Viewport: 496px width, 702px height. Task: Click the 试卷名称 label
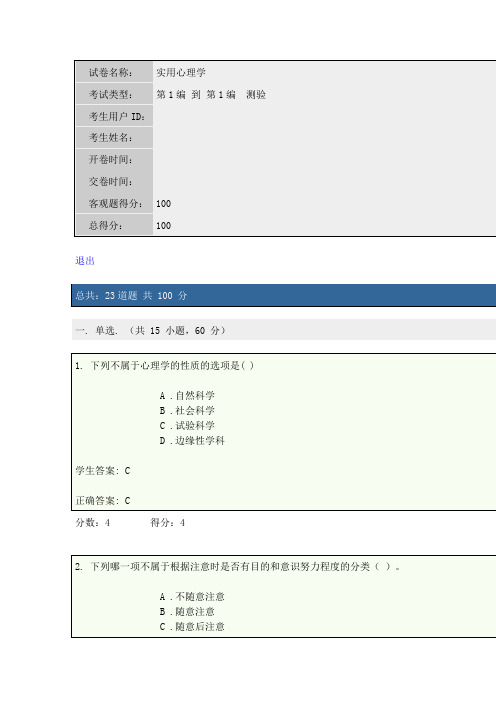click(111, 73)
